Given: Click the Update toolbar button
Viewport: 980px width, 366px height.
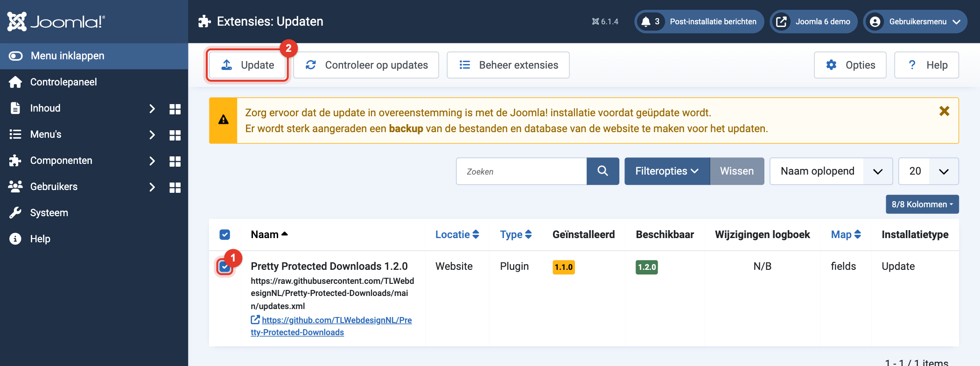Looking at the screenshot, I should point(247,65).
